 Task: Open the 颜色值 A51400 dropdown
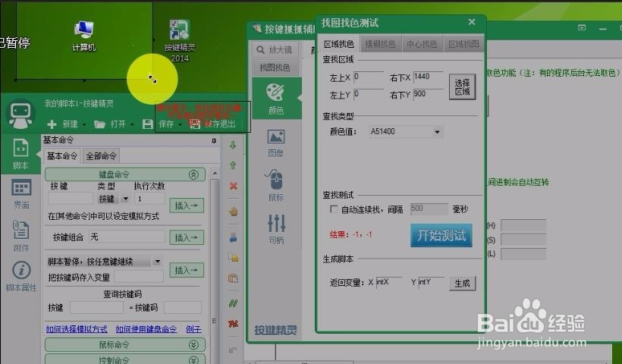(437, 132)
